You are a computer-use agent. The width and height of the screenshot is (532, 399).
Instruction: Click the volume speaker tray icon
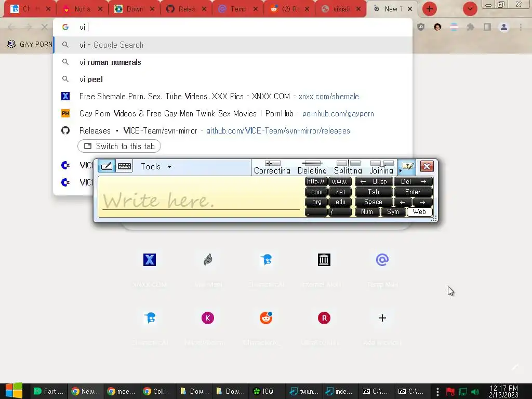click(475, 392)
